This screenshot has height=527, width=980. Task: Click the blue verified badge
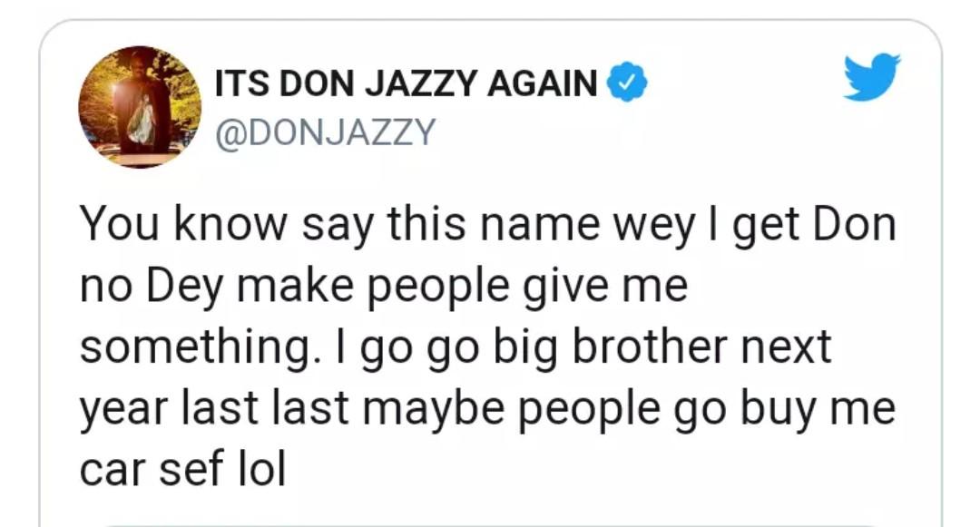click(x=627, y=83)
